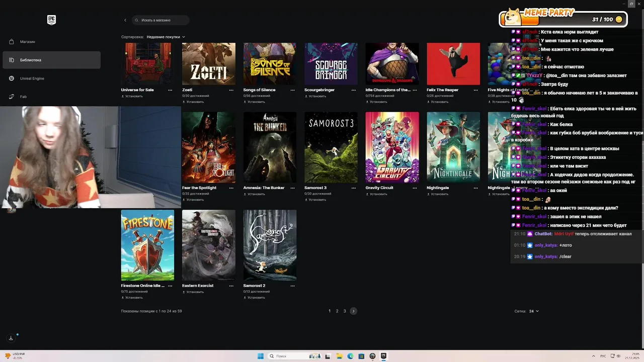Install Felix The Reaper
Viewport: 644px width, 362px height.
[437, 102]
